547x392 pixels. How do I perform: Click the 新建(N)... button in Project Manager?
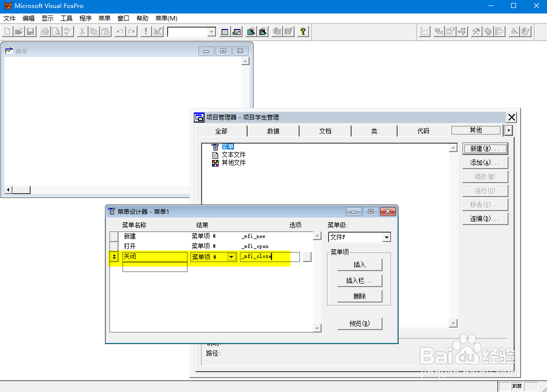pyautogui.click(x=485, y=148)
